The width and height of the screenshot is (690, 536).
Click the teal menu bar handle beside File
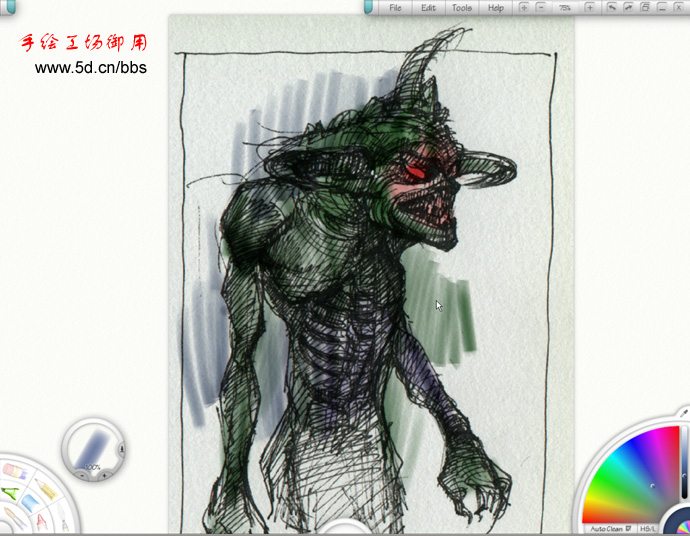click(x=369, y=7)
